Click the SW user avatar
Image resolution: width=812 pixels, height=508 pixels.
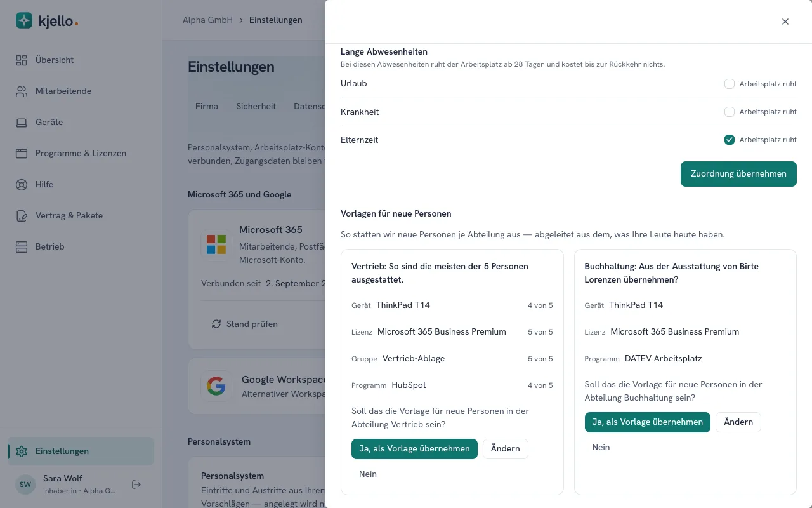[25, 485]
